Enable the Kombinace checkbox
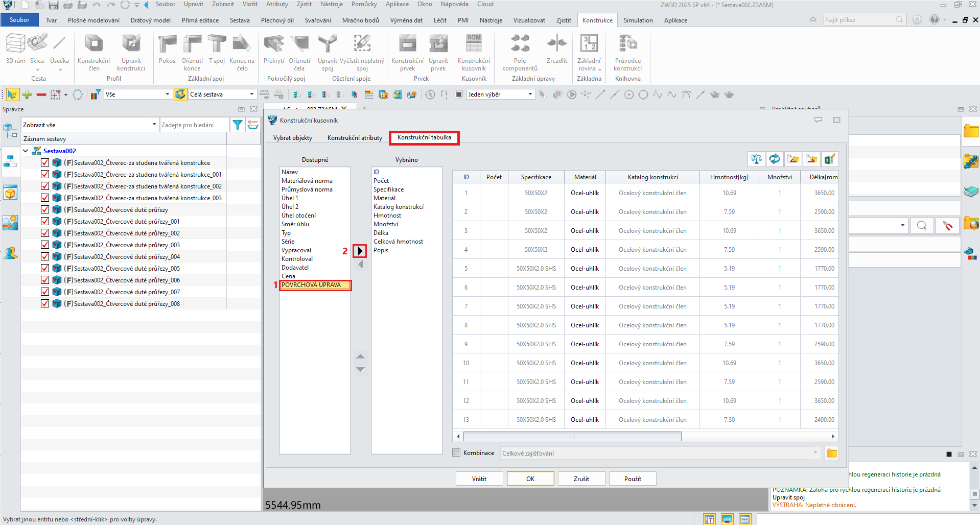The height and width of the screenshot is (525, 980). tap(457, 453)
